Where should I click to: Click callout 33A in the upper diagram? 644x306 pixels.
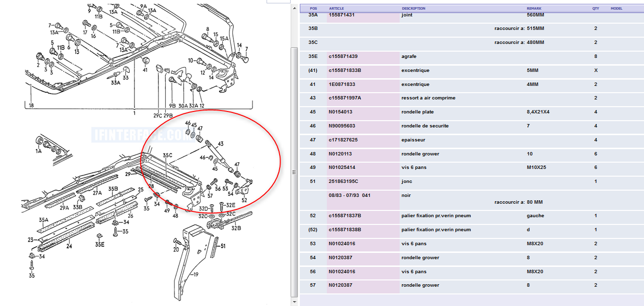(115, 83)
